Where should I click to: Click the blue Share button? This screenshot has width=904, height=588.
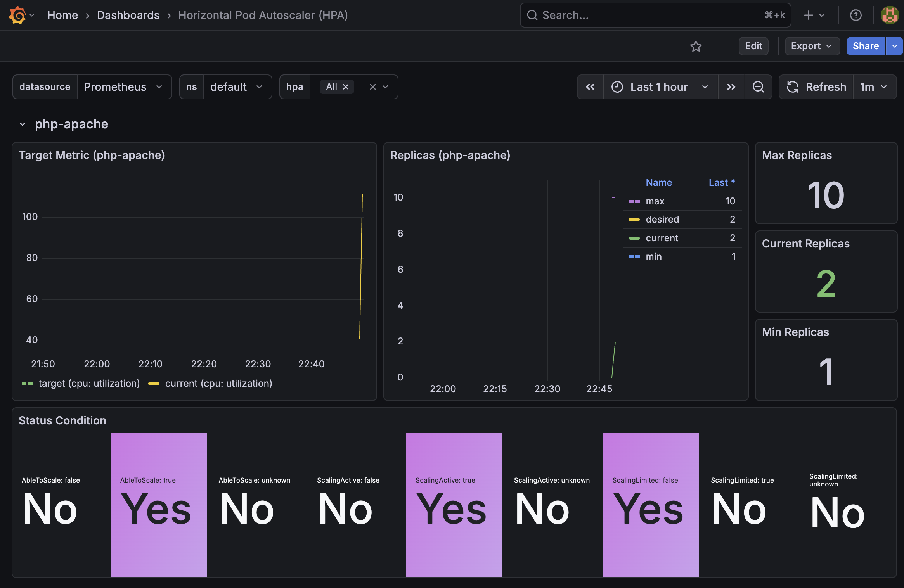pyautogui.click(x=865, y=47)
